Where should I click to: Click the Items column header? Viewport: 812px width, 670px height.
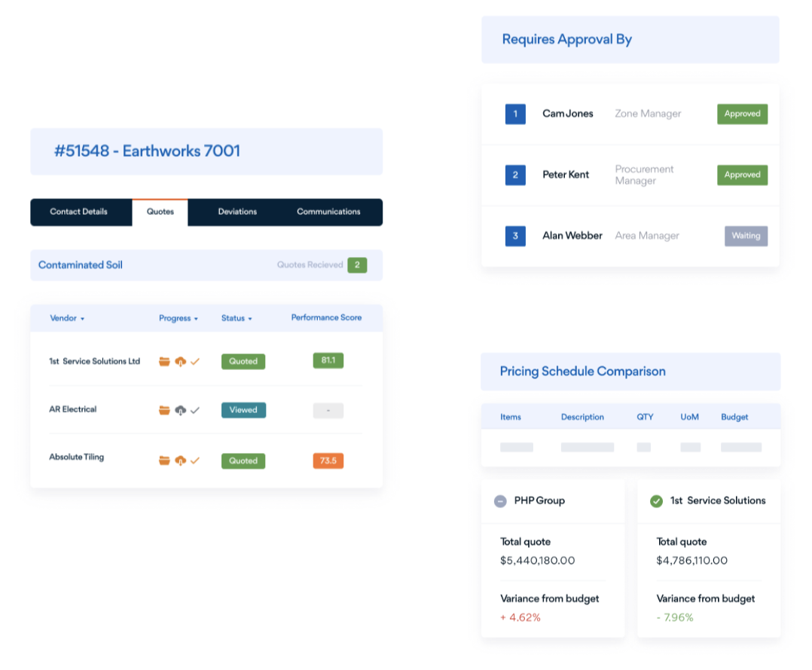pos(511,417)
